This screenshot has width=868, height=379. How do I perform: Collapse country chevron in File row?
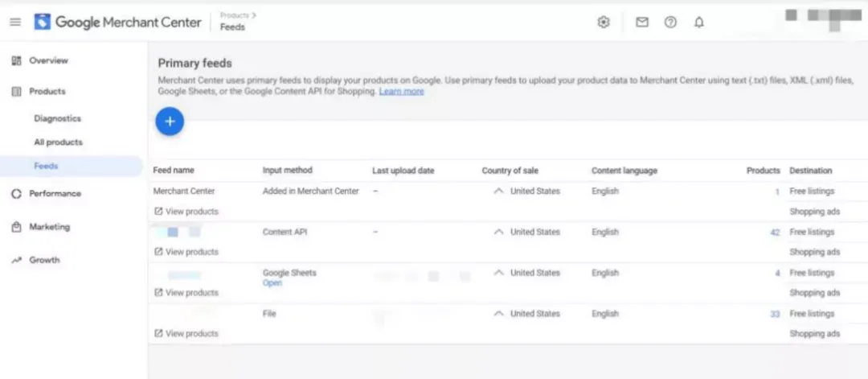(499, 314)
